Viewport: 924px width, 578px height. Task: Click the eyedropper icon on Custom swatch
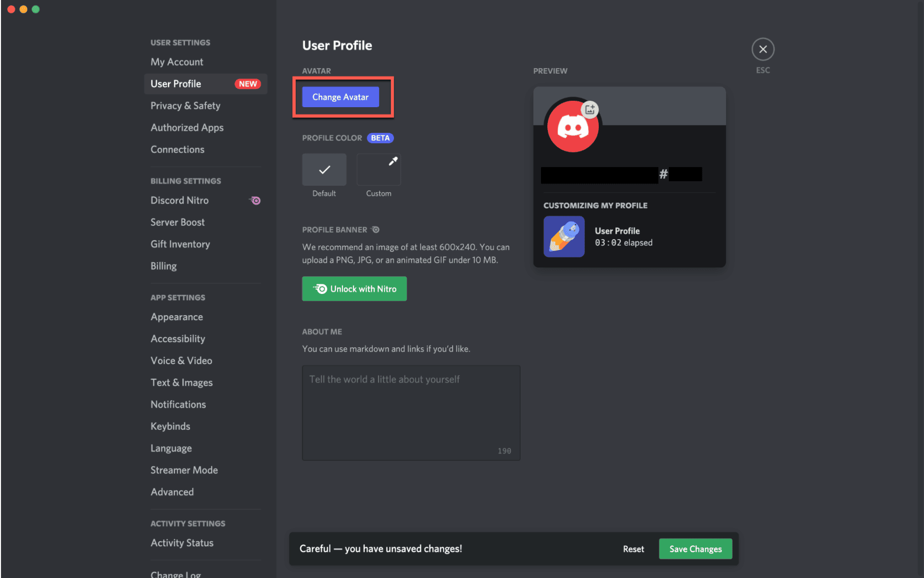[x=393, y=161]
